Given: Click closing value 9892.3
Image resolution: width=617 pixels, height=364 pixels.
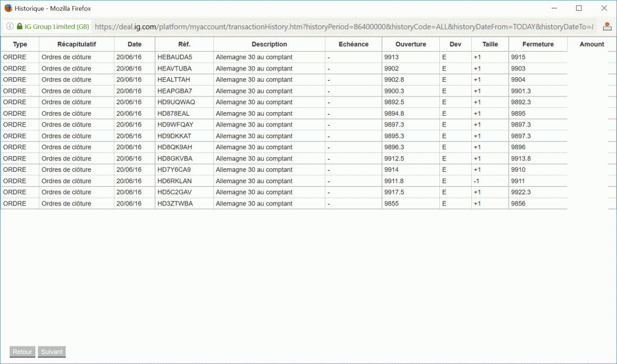Looking at the screenshot, I should click(x=521, y=102).
